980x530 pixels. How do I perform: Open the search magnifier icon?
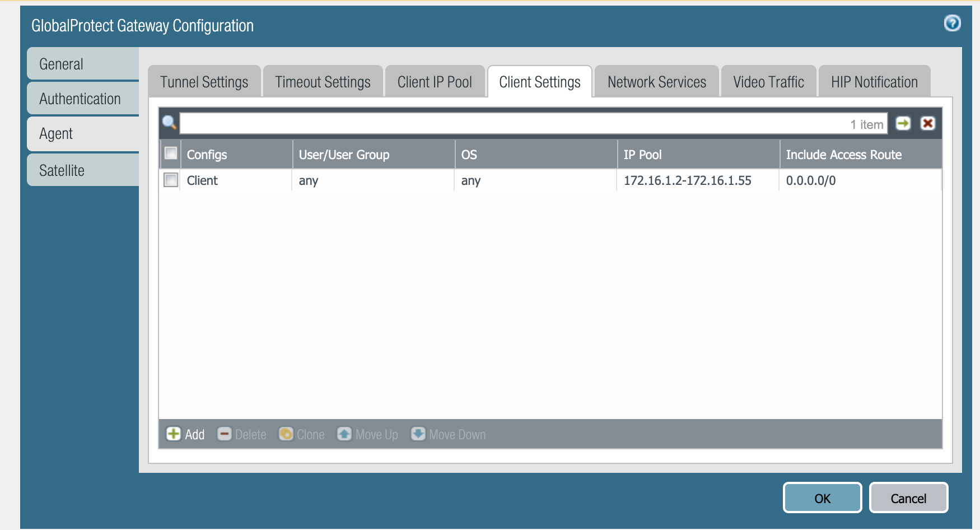tap(170, 123)
